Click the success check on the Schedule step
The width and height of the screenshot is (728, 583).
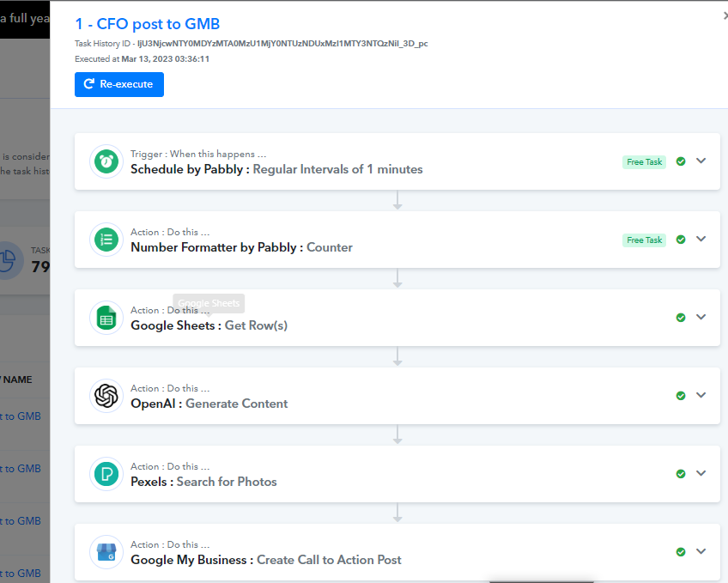(681, 161)
